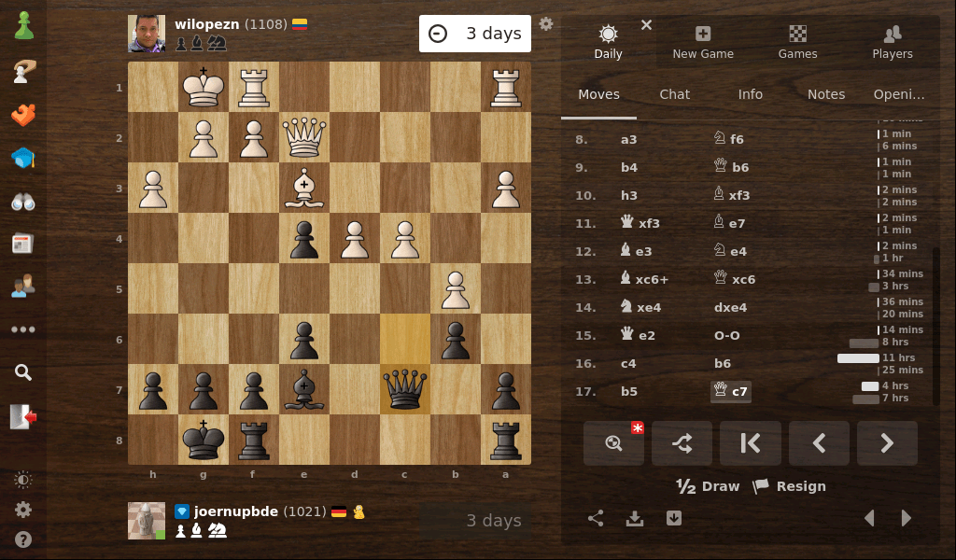Click the download game icon

point(635,519)
